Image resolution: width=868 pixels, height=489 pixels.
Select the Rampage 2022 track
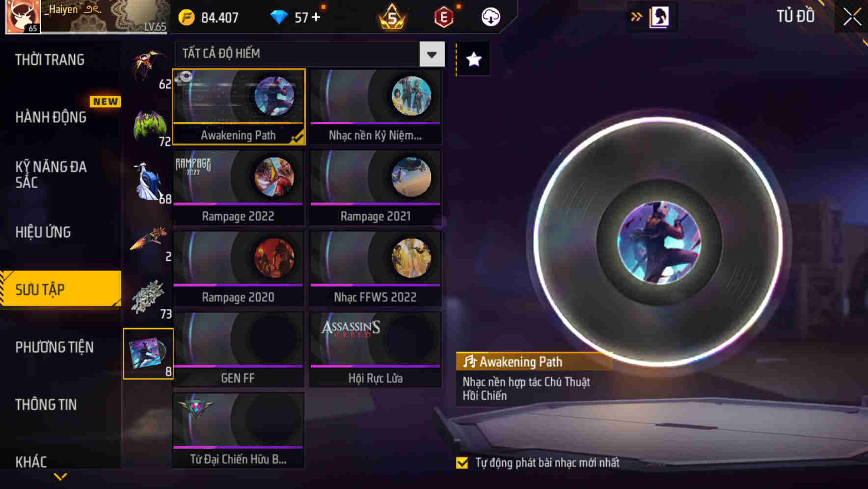(x=239, y=188)
